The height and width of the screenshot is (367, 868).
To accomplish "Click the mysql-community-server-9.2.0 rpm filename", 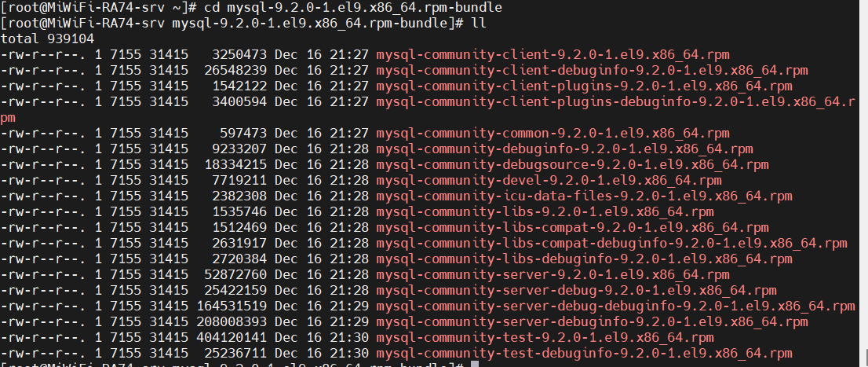I will [553, 275].
